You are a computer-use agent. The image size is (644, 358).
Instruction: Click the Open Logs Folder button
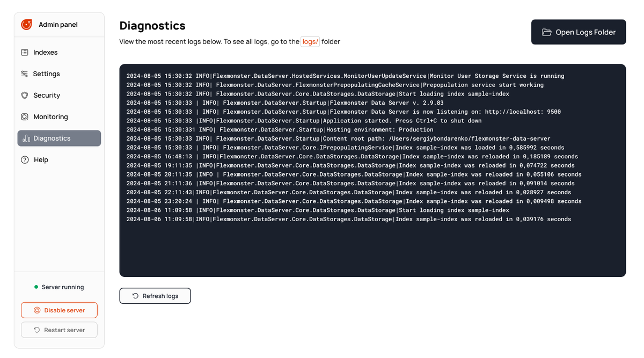click(579, 32)
